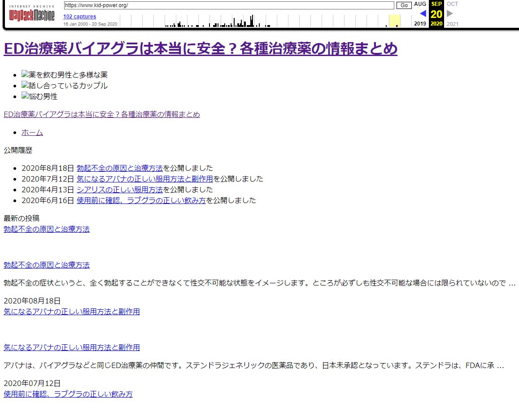Click the small site title link above ホーム
The image size is (519, 420).
101,114
